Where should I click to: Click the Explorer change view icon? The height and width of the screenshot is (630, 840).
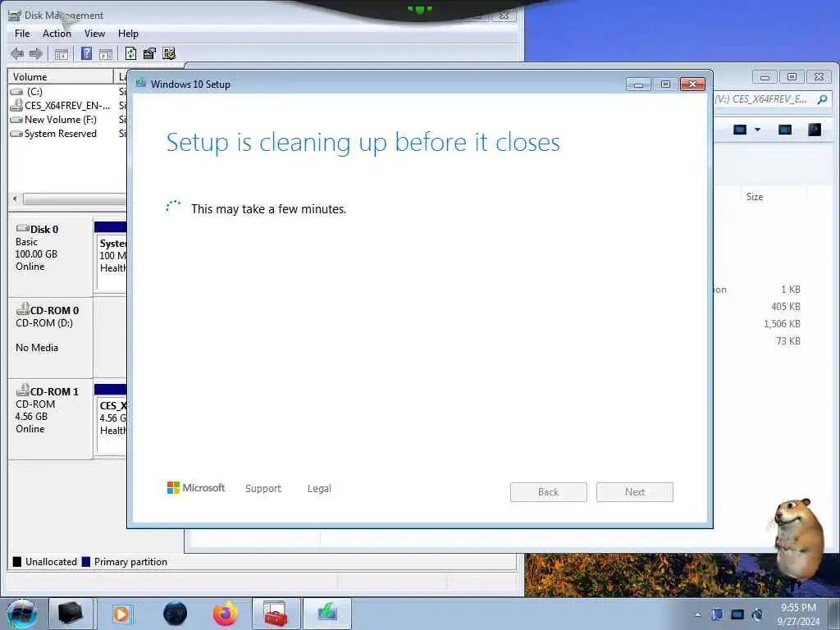[740, 130]
